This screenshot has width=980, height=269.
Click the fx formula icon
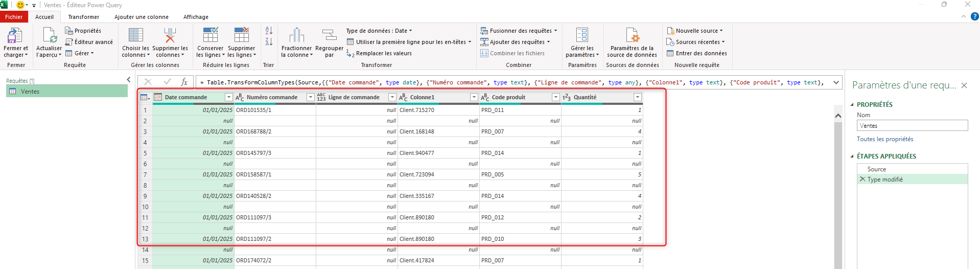(184, 82)
